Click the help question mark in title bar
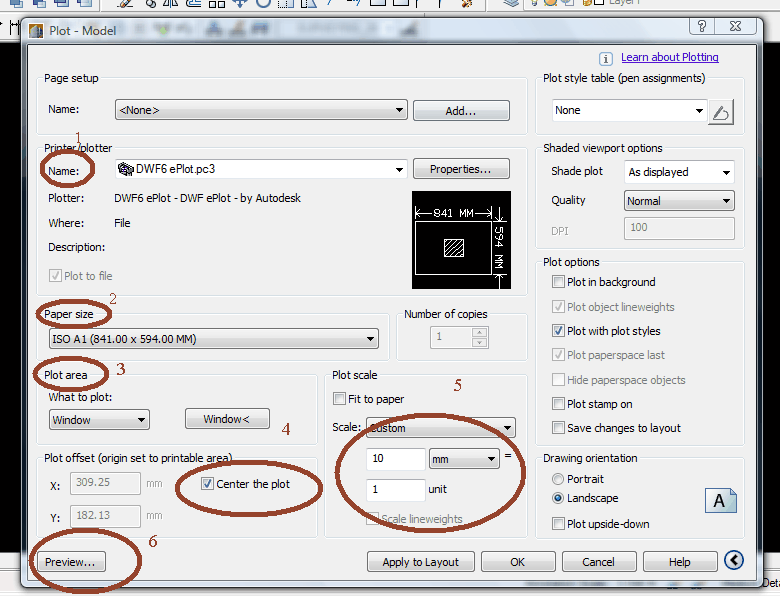The width and height of the screenshot is (780, 596). tap(703, 27)
